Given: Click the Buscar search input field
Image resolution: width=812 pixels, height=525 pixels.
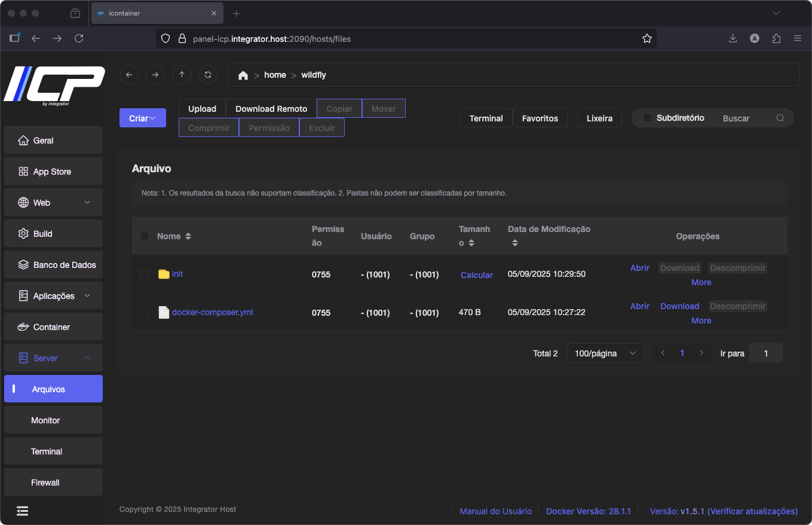Looking at the screenshot, I should pyautogui.click(x=741, y=118).
